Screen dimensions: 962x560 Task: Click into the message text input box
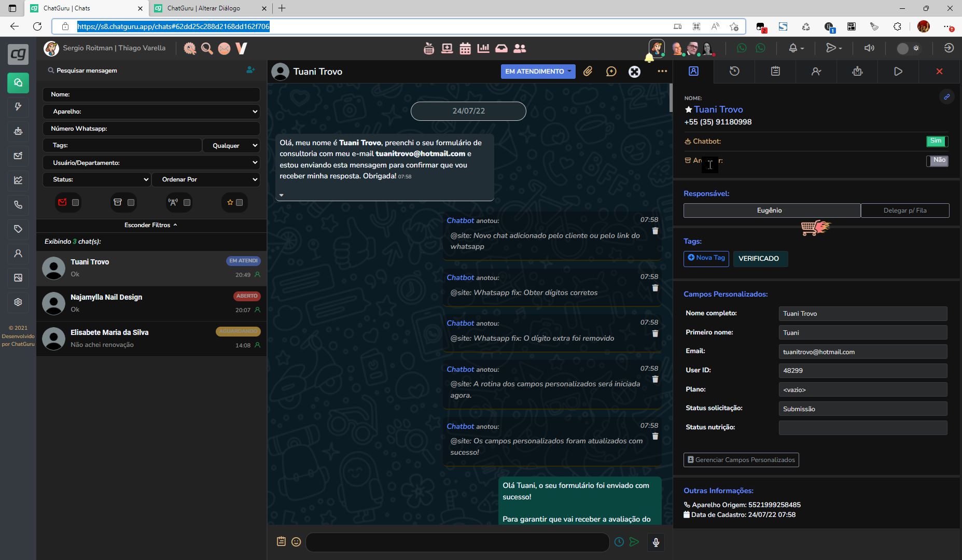[x=457, y=542]
